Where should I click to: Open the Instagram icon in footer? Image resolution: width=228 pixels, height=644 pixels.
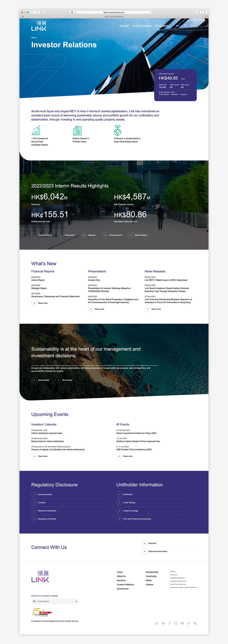[176, 623]
